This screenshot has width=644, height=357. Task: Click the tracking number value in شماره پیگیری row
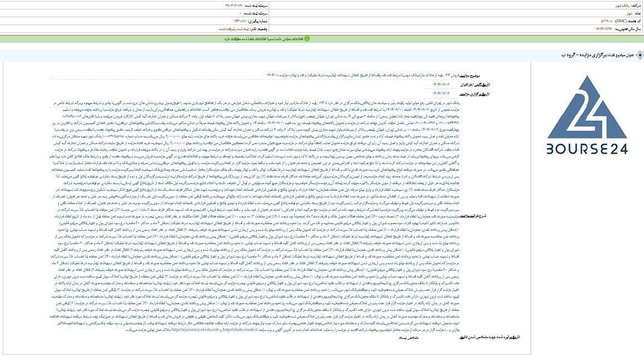240,21
